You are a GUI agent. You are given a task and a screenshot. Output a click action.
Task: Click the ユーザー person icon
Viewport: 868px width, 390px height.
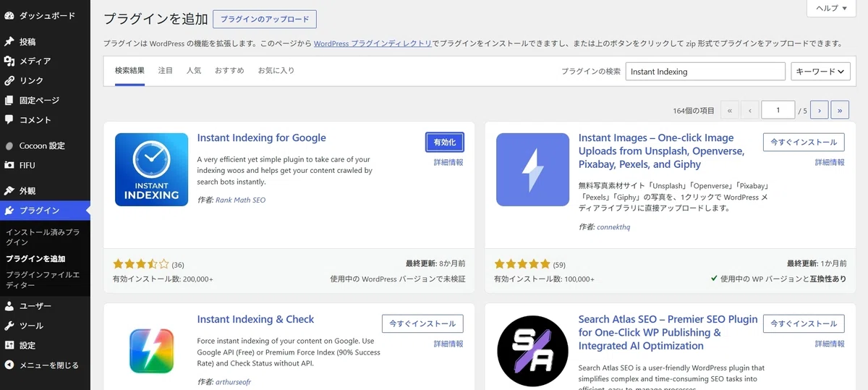pos(9,306)
